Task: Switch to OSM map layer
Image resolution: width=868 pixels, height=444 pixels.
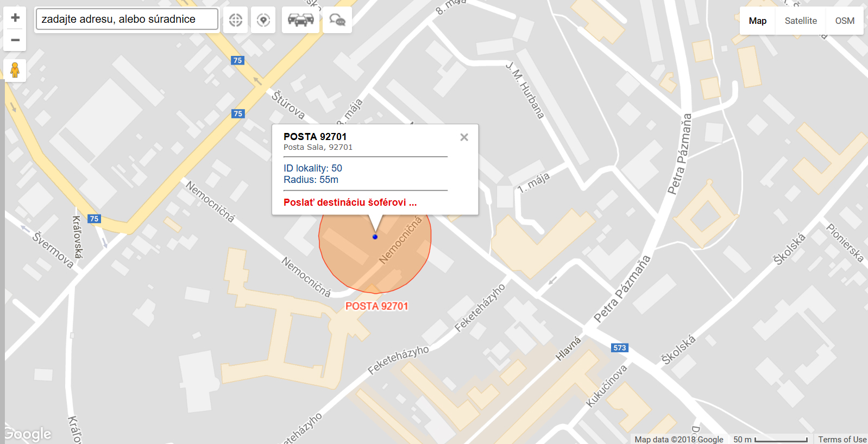Action: click(x=845, y=21)
